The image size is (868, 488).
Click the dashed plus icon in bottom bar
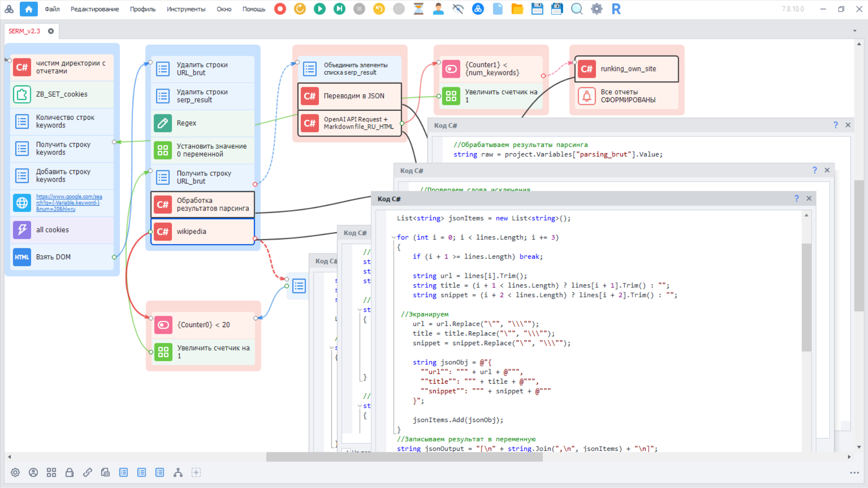(x=196, y=473)
